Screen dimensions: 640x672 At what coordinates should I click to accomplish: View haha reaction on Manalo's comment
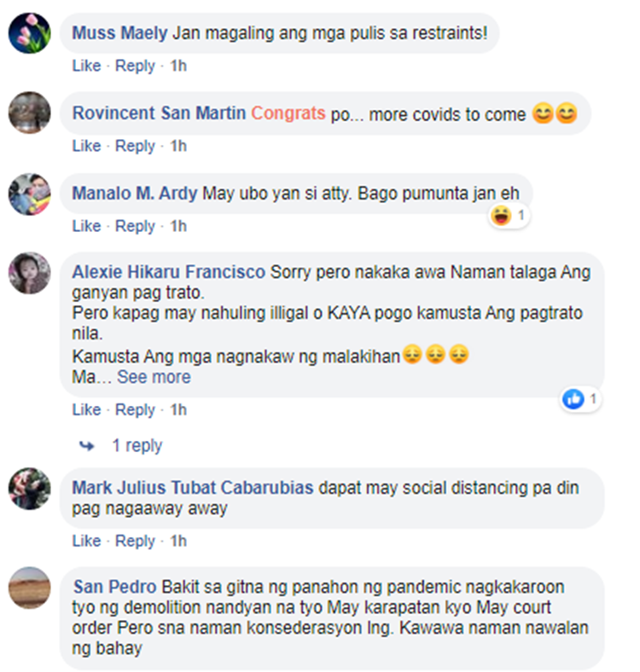coord(501,215)
